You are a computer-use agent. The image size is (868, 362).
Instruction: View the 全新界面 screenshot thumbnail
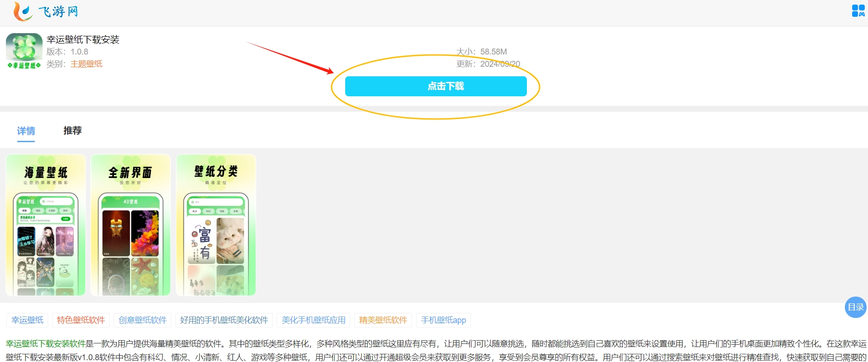[131, 225]
